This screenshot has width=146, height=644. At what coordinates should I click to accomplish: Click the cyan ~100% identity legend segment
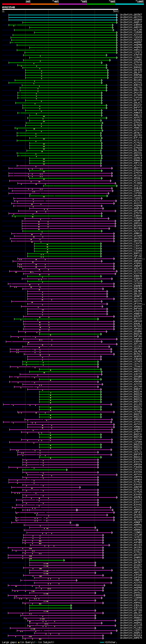130,4
